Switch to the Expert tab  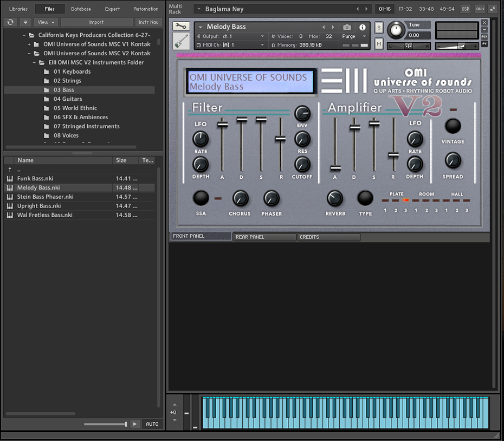112,9
